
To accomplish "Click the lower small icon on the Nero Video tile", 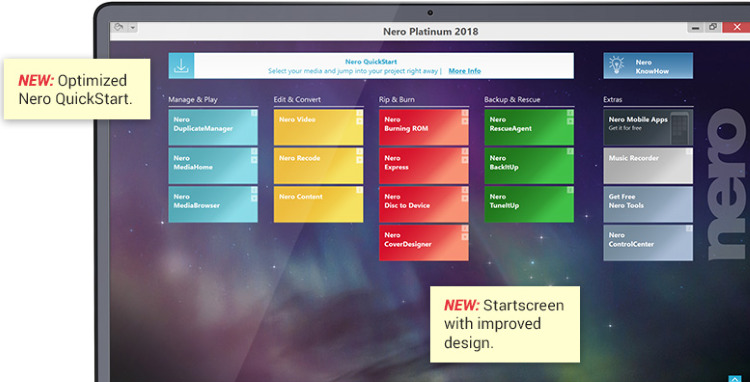I will click(359, 121).
